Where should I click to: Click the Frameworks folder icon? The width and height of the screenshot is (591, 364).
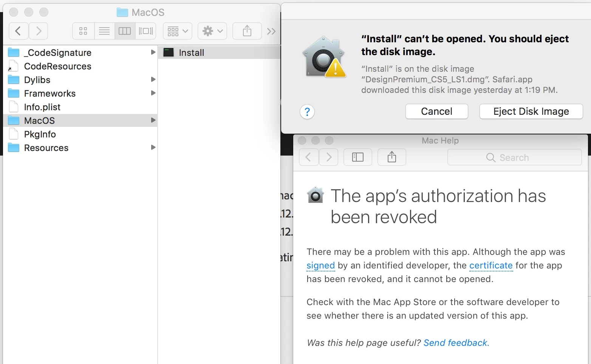pos(14,93)
